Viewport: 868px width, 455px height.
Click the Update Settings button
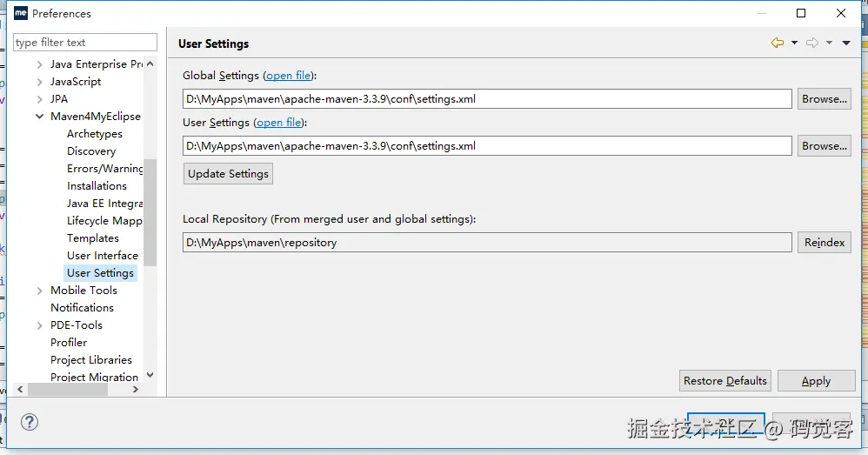228,174
